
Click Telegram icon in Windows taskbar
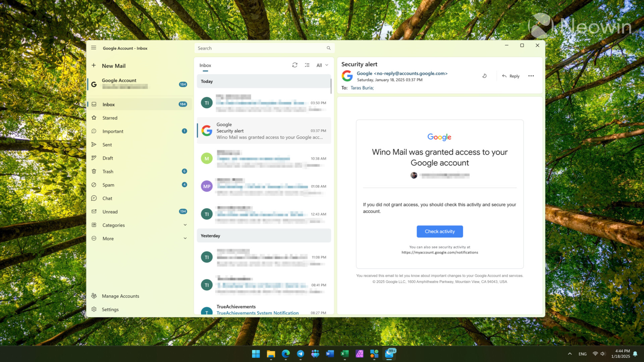(x=300, y=353)
